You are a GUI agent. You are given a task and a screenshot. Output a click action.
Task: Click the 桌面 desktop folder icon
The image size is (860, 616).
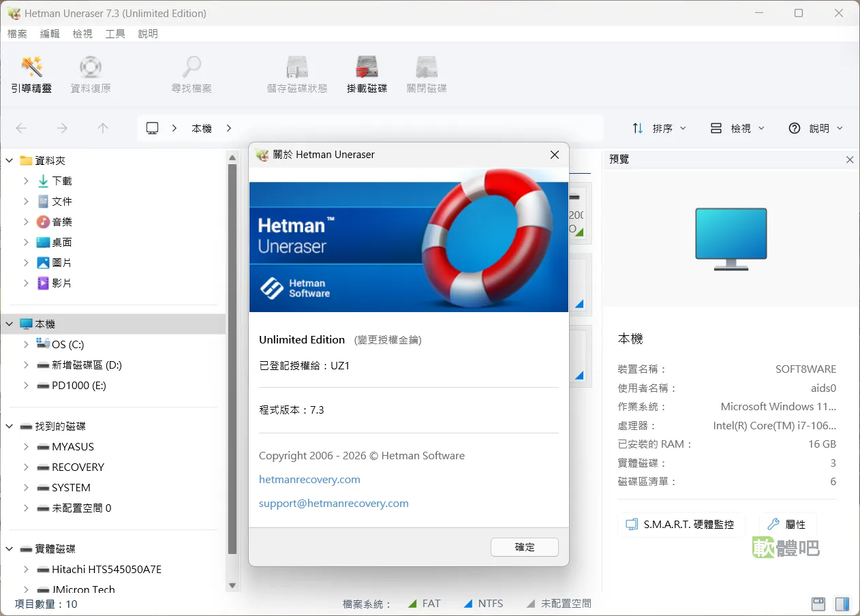(44, 243)
